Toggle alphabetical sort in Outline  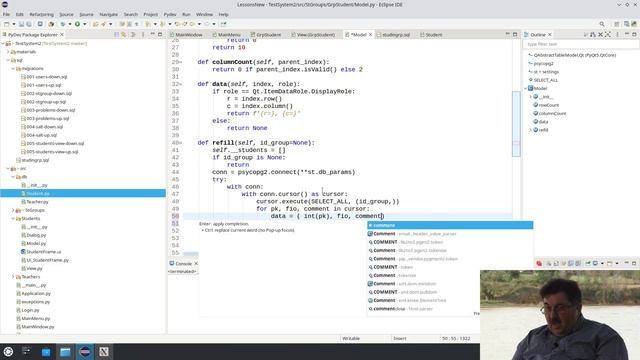[586, 35]
